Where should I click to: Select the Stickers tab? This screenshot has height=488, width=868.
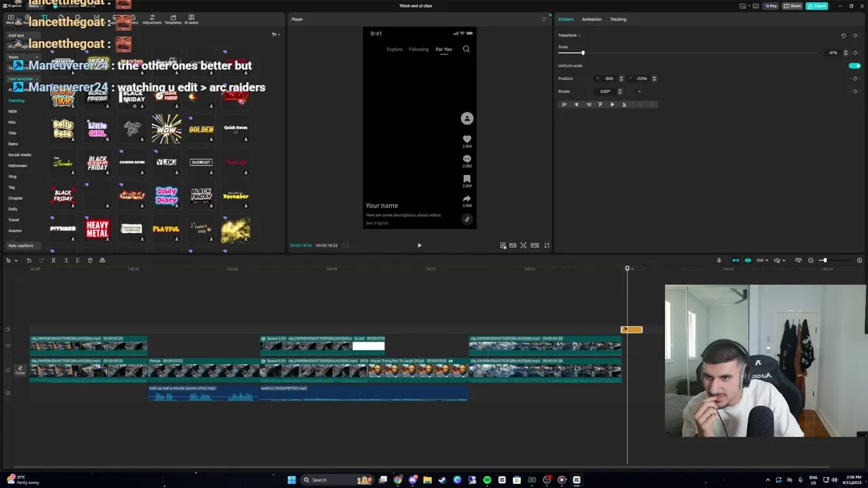point(566,19)
